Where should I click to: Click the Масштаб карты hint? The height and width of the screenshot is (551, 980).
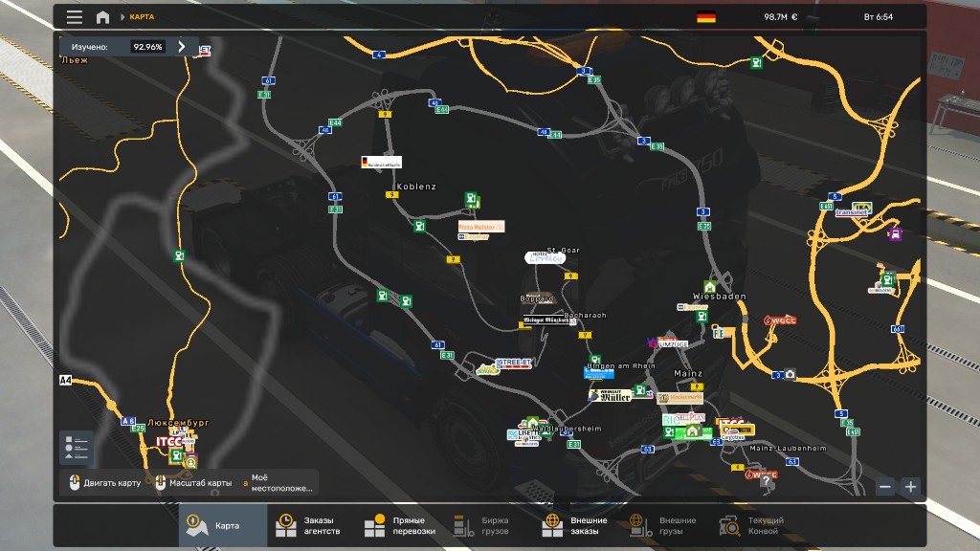pyautogui.click(x=193, y=482)
